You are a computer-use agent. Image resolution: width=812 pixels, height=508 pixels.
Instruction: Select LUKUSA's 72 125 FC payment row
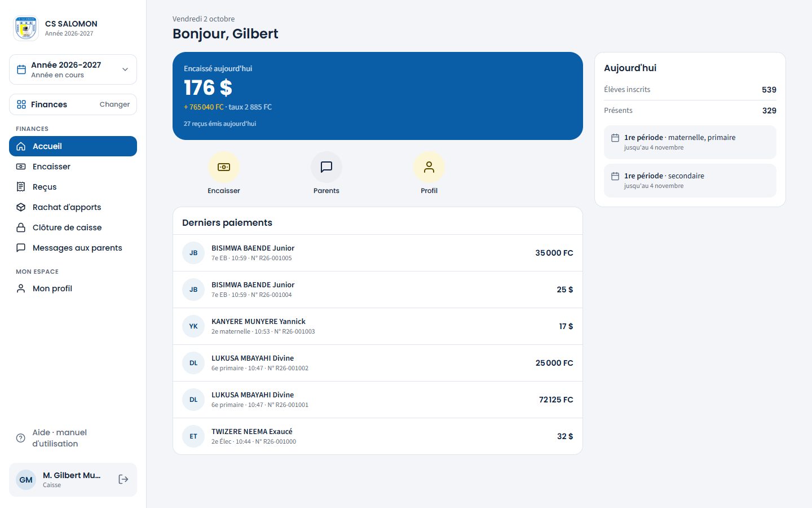coord(378,400)
